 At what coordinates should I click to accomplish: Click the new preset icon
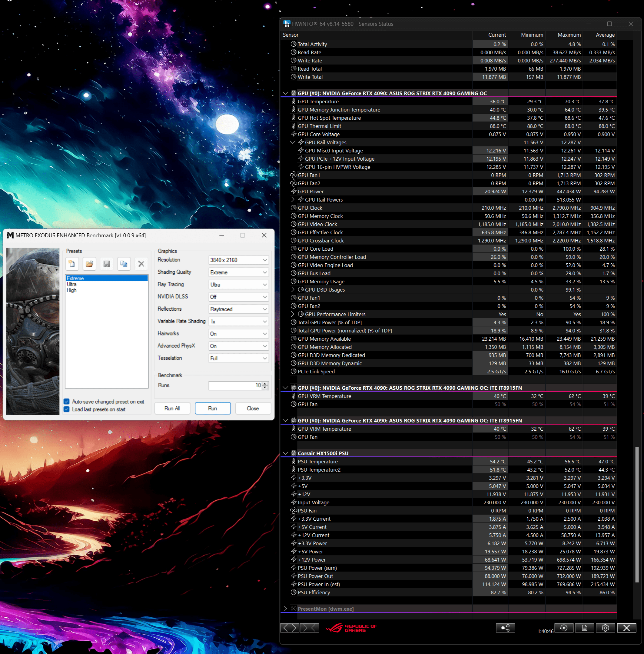pos(72,264)
